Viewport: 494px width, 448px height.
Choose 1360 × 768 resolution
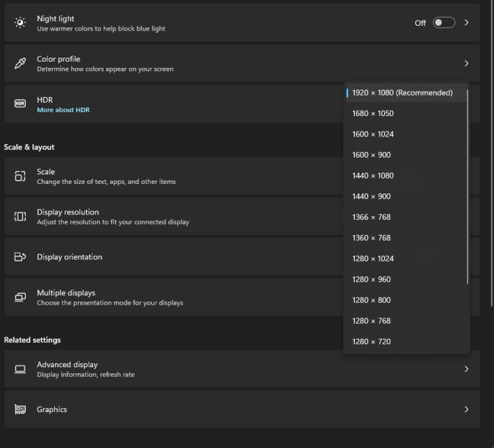(406, 238)
